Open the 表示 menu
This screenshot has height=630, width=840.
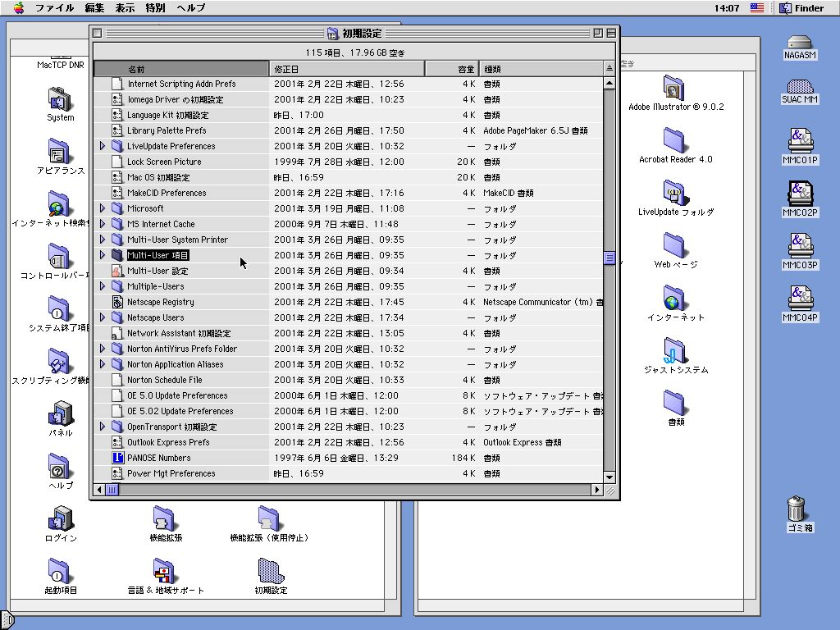tap(125, 7)
